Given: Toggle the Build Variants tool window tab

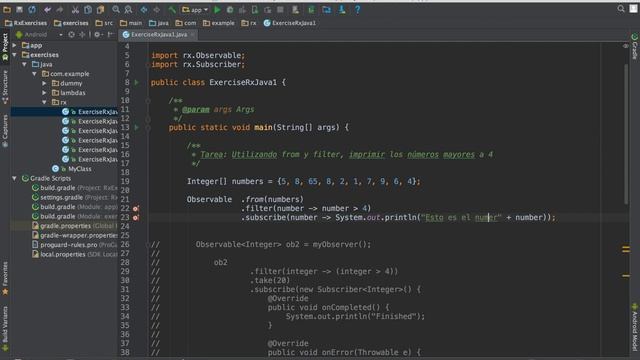Looking at the screenshot, I should 5,329.
